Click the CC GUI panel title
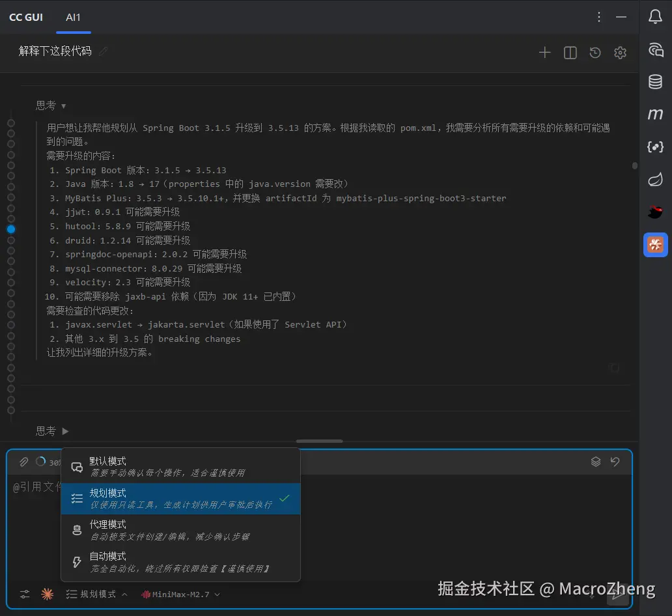Screen dimensions: 672x616 26,18
